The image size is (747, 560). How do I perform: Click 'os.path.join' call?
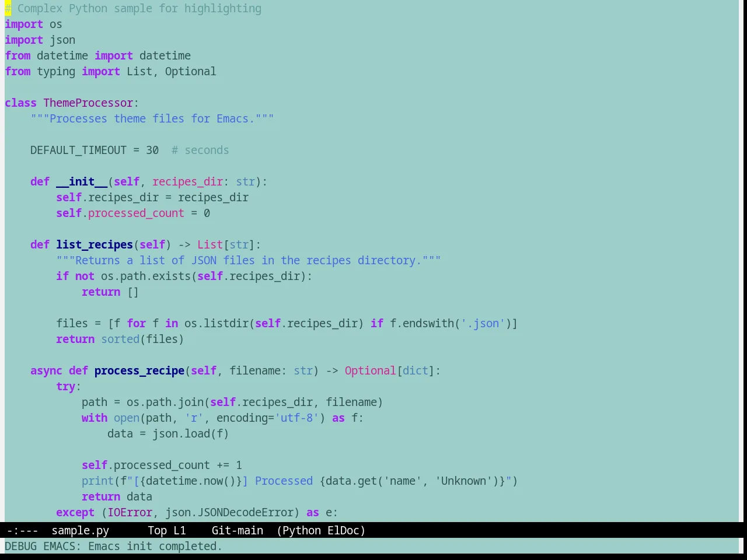point(165,402)
